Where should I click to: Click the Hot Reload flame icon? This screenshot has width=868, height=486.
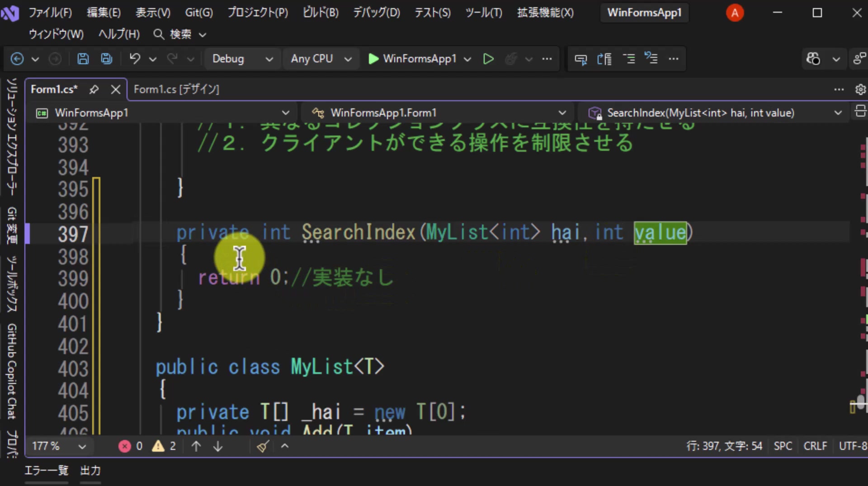pyautogui.click(x=511, y=59)
